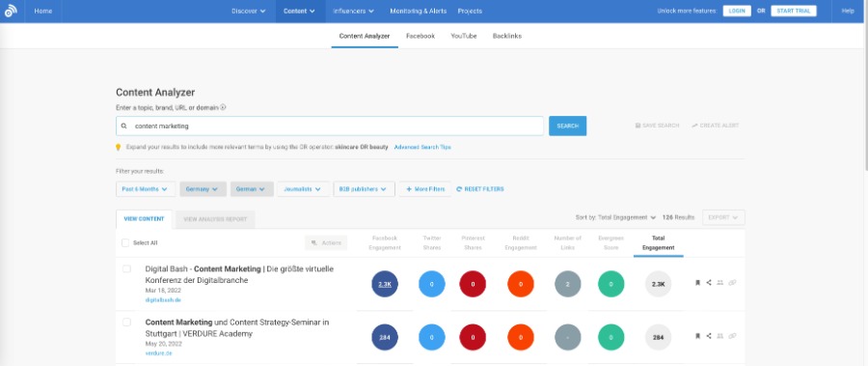Switch to the Backlinks tab
This screenshot has width=868, height=366.
pos(507,36)
